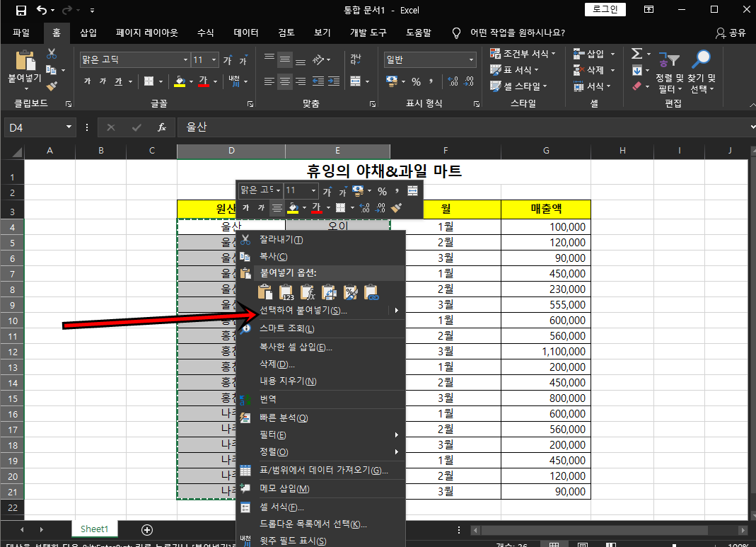Open Name Box dropdown arrow next to D4
This screenshot has height=547, width=756.
69,127
